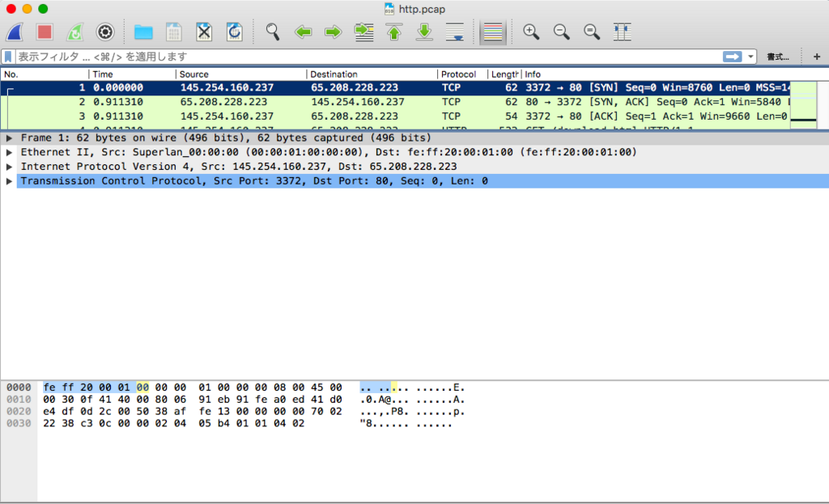Click the display filter input field
Screen dimensions: 829x504
(368, 57)
